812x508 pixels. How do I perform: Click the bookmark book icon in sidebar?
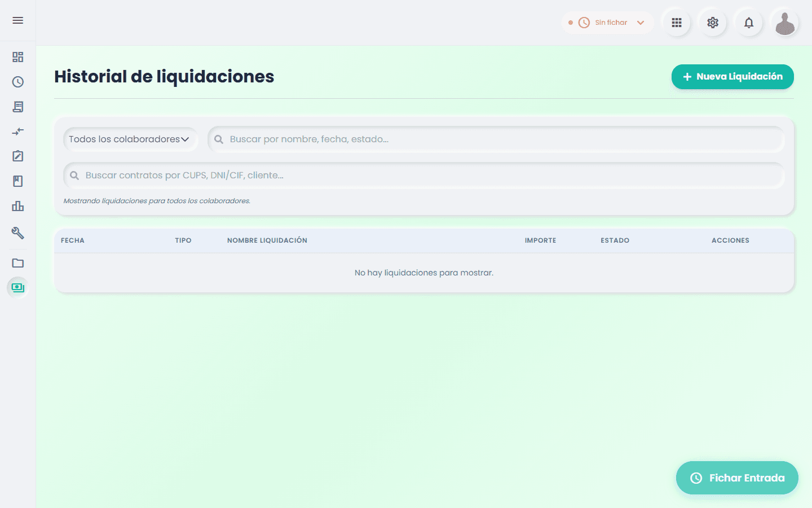(18, 181)
